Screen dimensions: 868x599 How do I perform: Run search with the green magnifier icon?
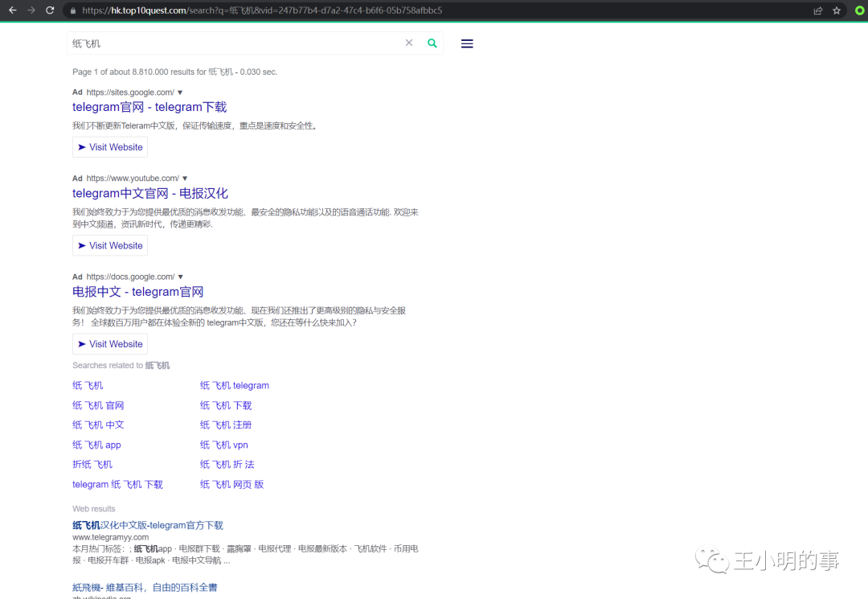(x=432, y=43)
